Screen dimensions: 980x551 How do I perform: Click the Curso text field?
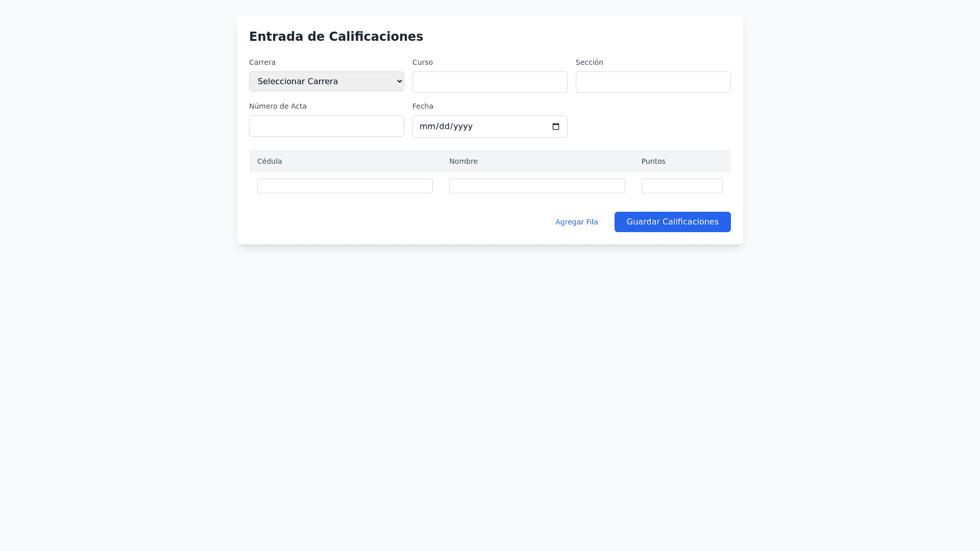click(490, 82)
